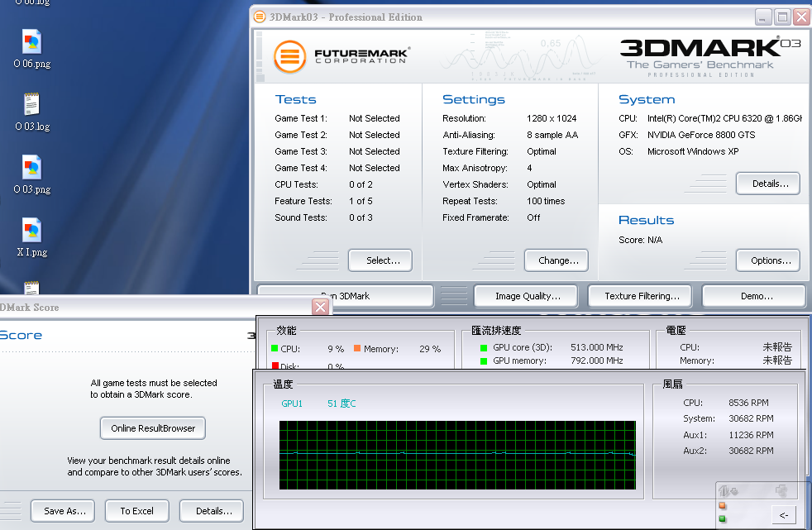Viewport: 812px width, 530px height.
Task: Select the O 03.png desktop icon
Action: coord(32,169)
